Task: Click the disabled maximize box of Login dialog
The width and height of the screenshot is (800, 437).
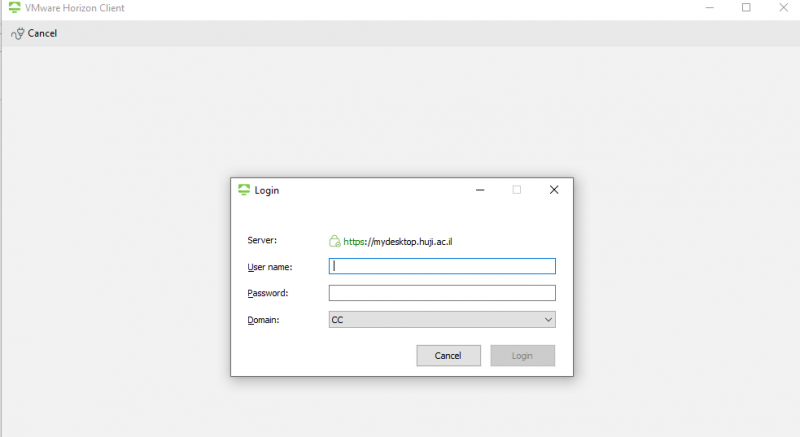Action: [x=517, y=190]
